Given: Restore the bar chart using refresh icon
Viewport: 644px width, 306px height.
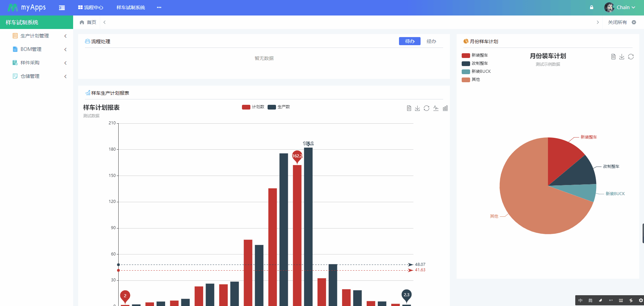Looking at the screenshot, I should pyautogui.click(x=427, y=108).
